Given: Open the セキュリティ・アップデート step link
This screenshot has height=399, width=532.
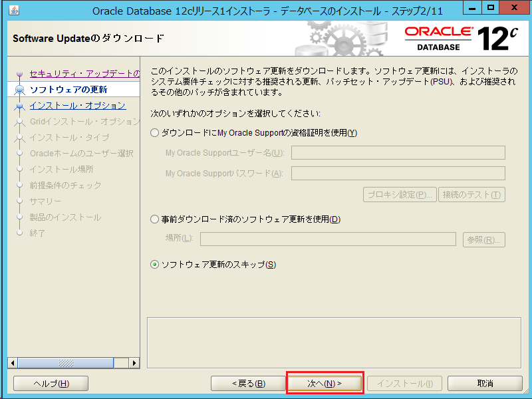Looking at the screenshot, I should coord(84,73).
